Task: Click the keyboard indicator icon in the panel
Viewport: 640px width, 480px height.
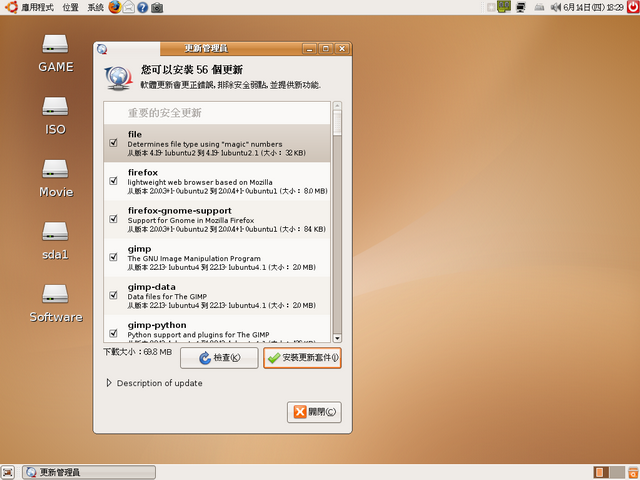Action: click(539, 7)
